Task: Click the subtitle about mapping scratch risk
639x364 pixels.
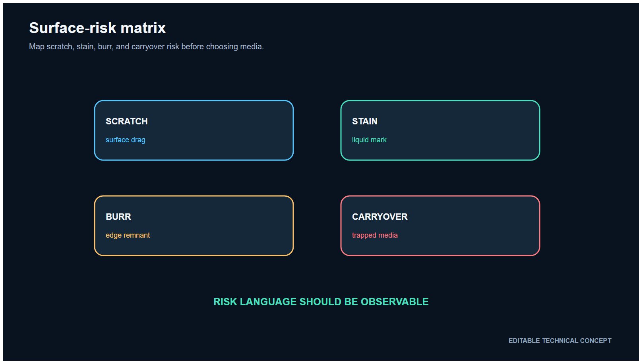Action: (146, 46)
